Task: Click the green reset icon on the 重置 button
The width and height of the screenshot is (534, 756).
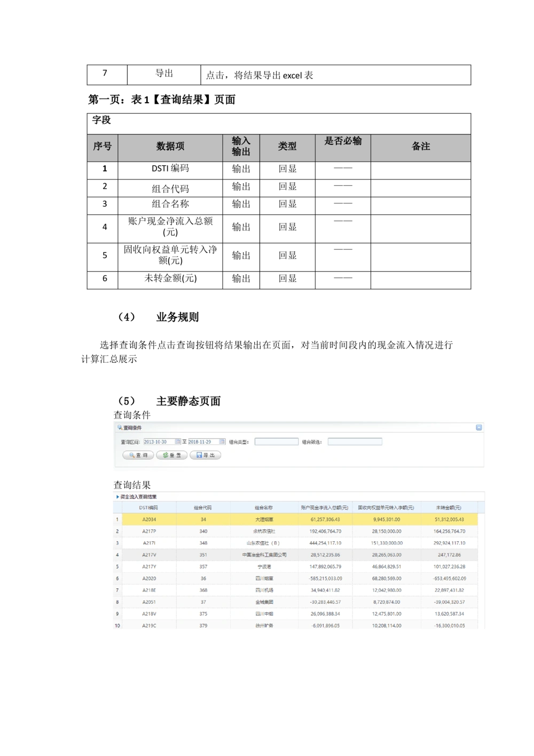Action: click(166, 455)
